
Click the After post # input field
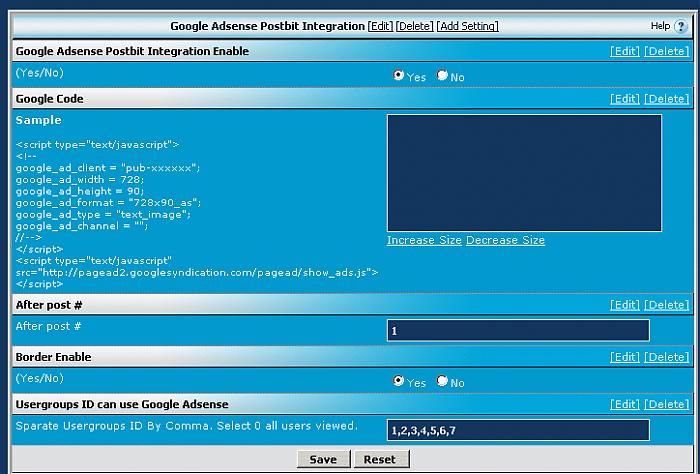tap(518, 330)
